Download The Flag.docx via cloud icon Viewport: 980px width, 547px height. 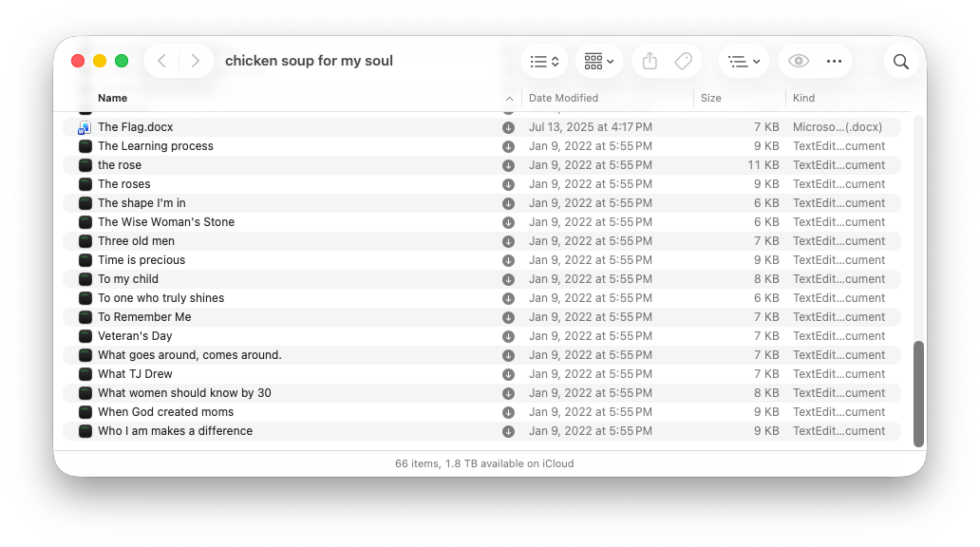point(508,127)
